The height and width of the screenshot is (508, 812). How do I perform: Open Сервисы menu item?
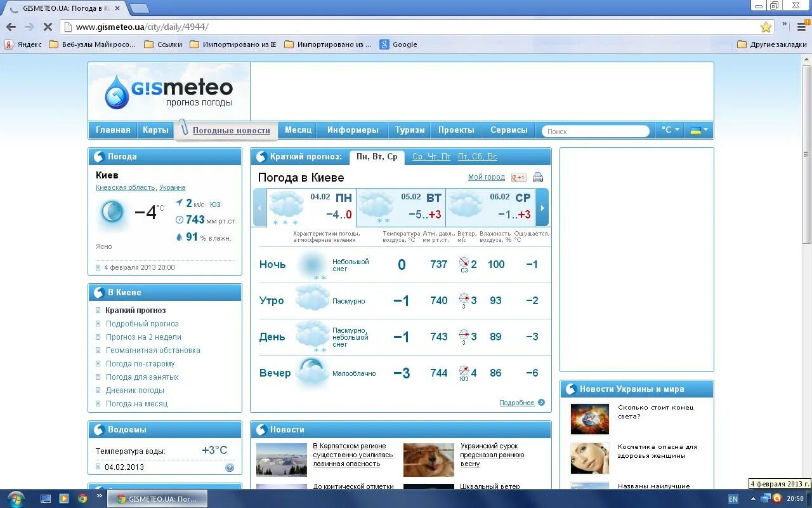[509, 130]
